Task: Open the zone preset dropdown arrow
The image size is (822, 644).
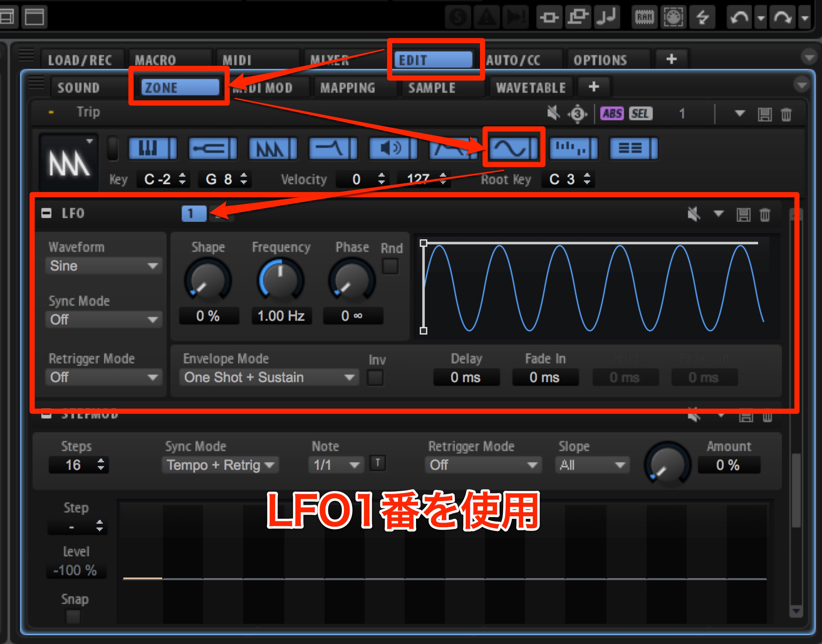Action: click(740, 113)
